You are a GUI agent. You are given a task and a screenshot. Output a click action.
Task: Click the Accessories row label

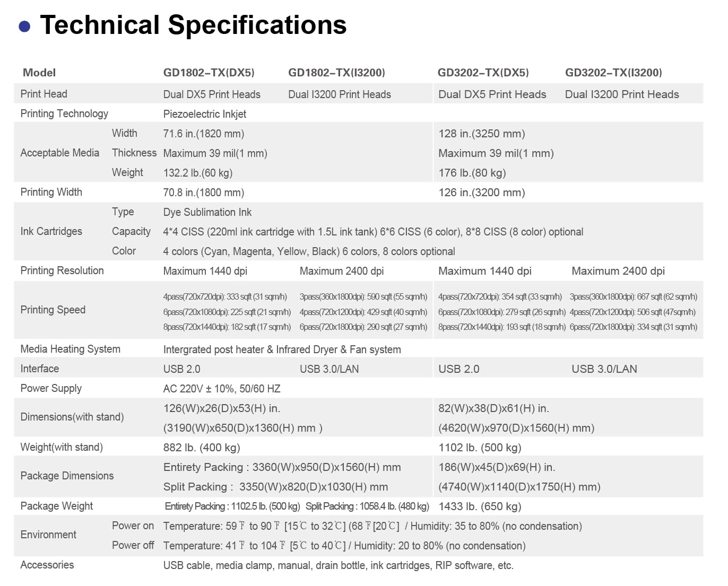[47, 565]
